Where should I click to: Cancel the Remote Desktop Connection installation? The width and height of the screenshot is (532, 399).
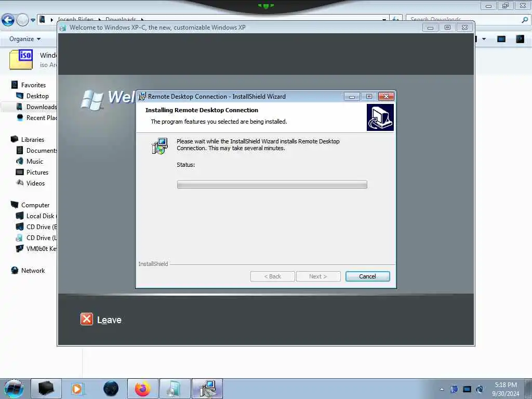(x=367, y=276)
